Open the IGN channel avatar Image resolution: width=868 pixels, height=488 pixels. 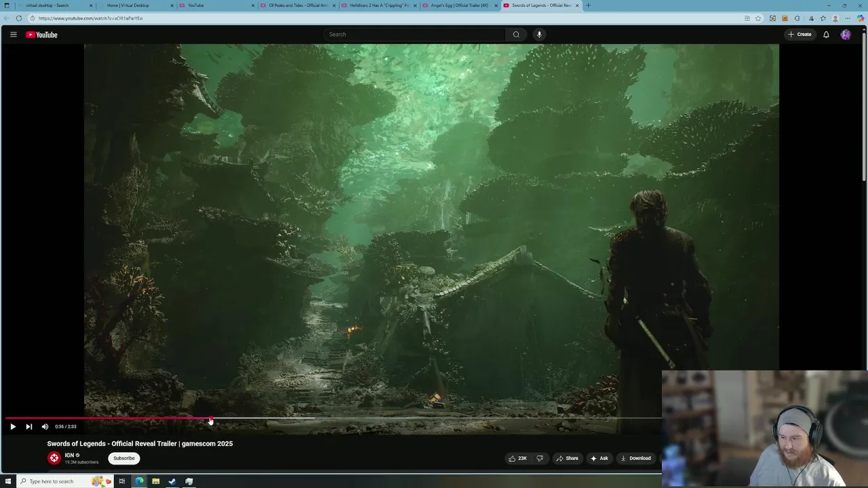click(x=54, y=458)
